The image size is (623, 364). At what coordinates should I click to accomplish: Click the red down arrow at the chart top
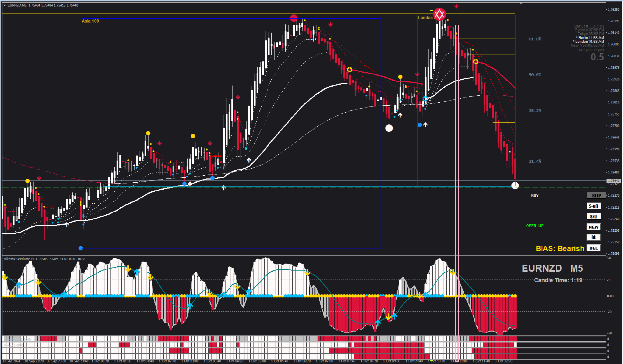[x=456, y=6]
